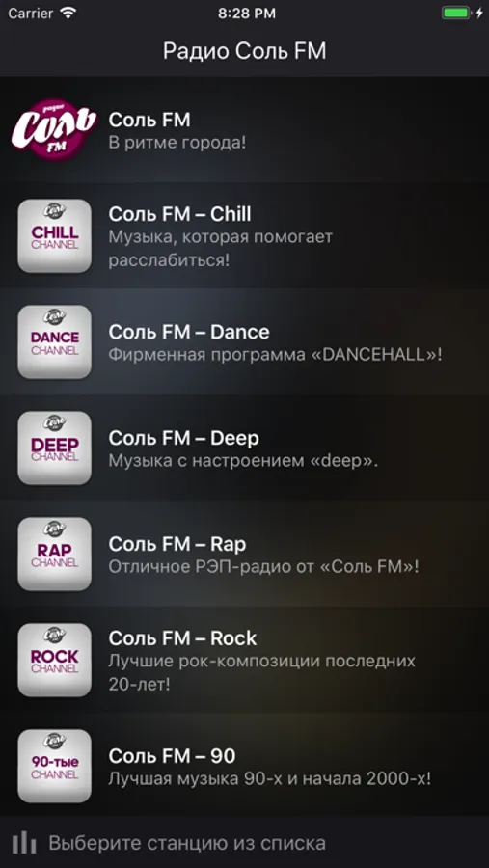Viewport: 489px width, 868px height.
Task: Select the Соль FM – Dance station title
Action: [189, 332]
